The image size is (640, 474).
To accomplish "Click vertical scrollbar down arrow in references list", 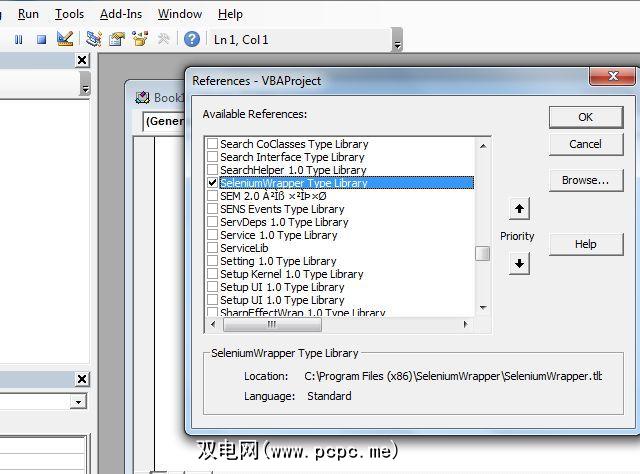I will [x=483, y=308].
